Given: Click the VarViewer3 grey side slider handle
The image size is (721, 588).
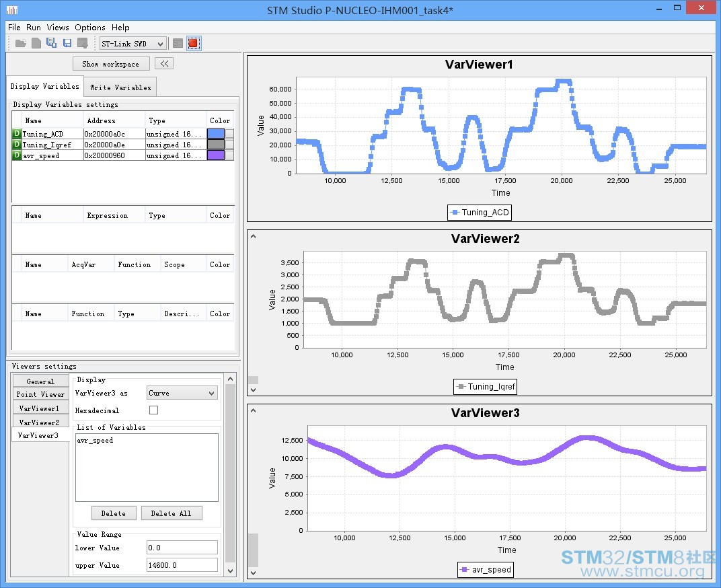Looking at the screenshot, I should click(253, 550).
